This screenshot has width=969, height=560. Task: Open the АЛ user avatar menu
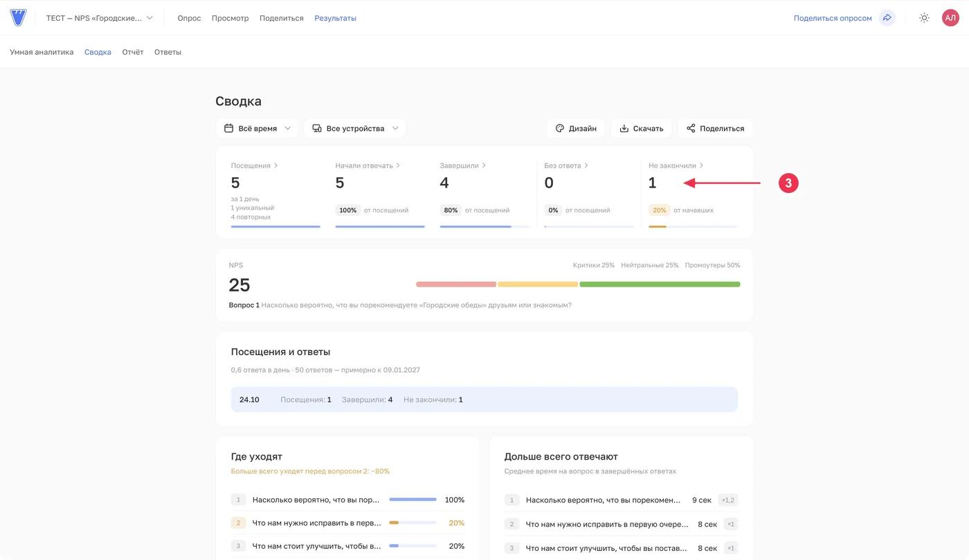950,18
